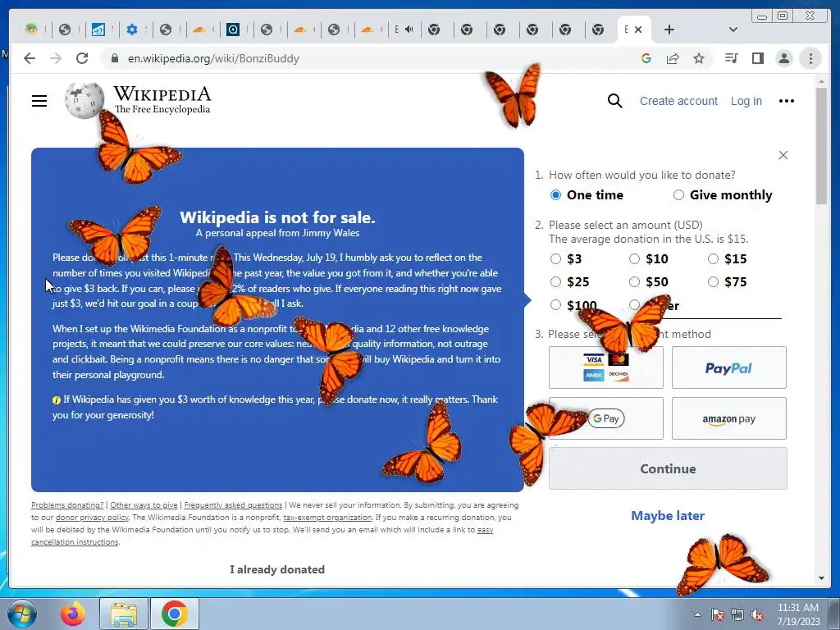Select the Give monthly option
840x630 pixels.
(678, 195)
